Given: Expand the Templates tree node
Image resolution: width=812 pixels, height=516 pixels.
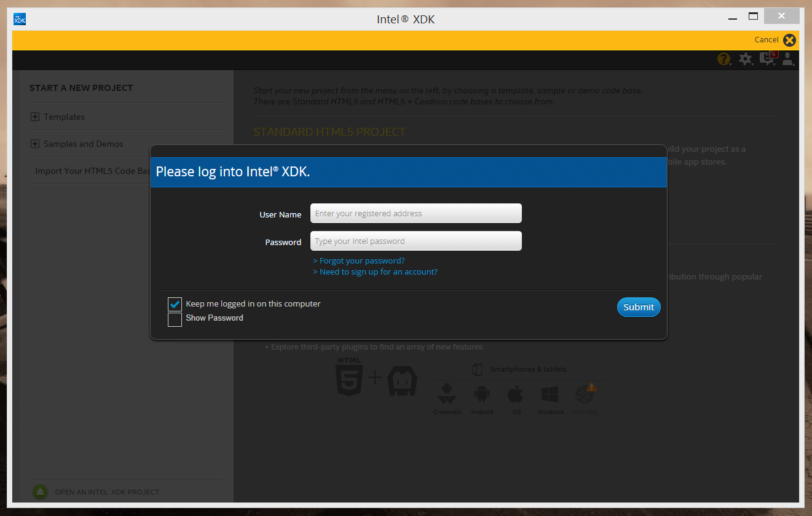Looking at the screenshot, I should tap(35, 117).
